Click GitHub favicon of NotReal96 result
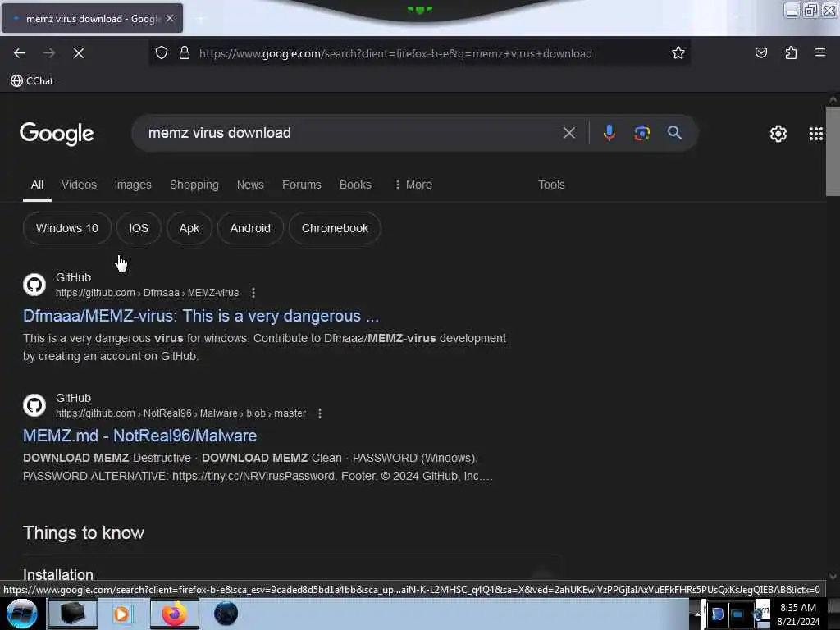This screenshot has height=630, width=840. point(34,405)
